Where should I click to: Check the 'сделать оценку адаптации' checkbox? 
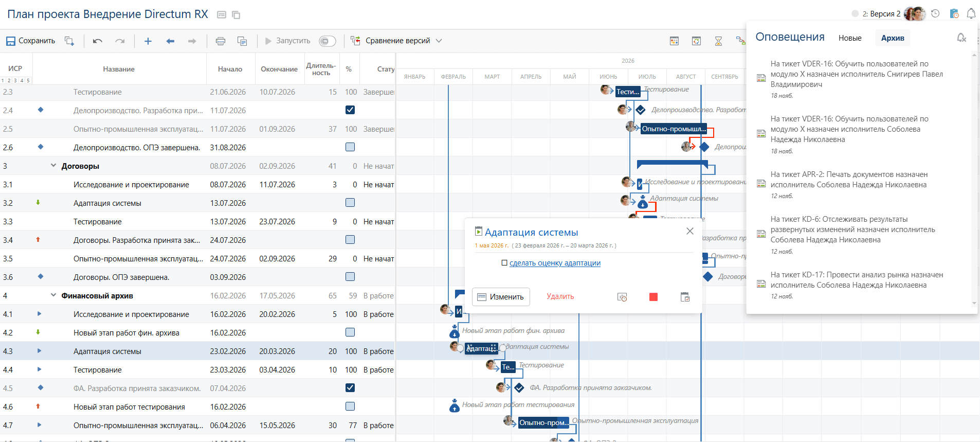click(x=504, y=263)
